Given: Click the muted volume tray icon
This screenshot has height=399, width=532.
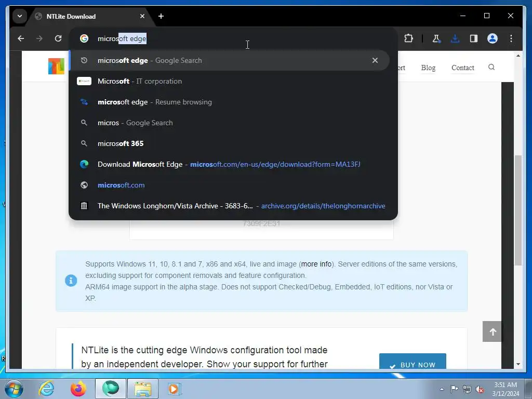Looking at the screenshot, I should (480, 389).
